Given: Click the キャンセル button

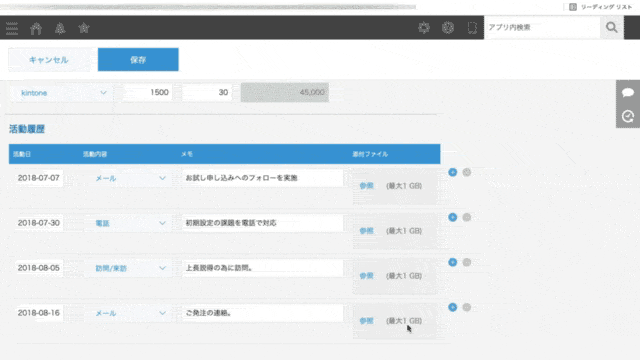Looking at the screenshot, I should pos(49,60).
